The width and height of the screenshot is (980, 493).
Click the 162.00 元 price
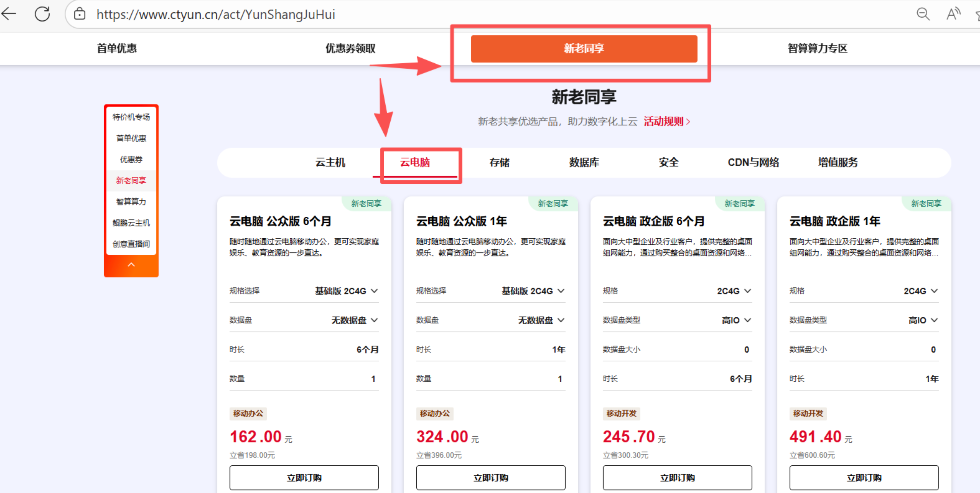[261, 437]
